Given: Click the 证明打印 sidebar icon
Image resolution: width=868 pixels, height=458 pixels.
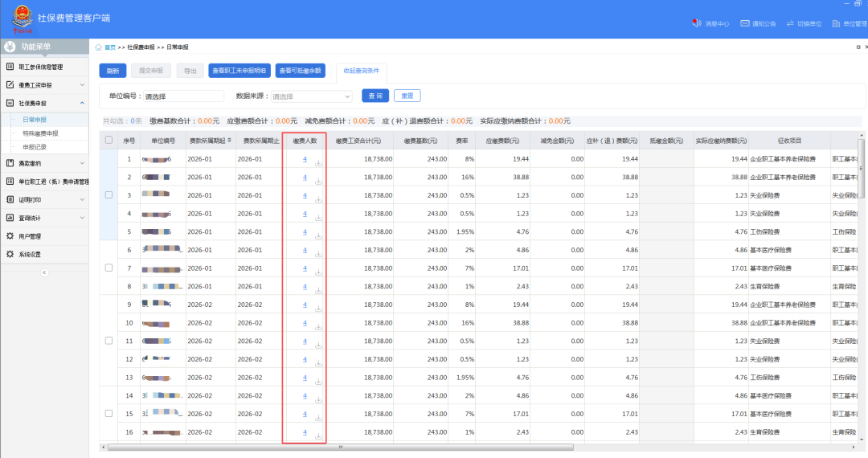Looking at the screenshot, I should click(10, 200).
